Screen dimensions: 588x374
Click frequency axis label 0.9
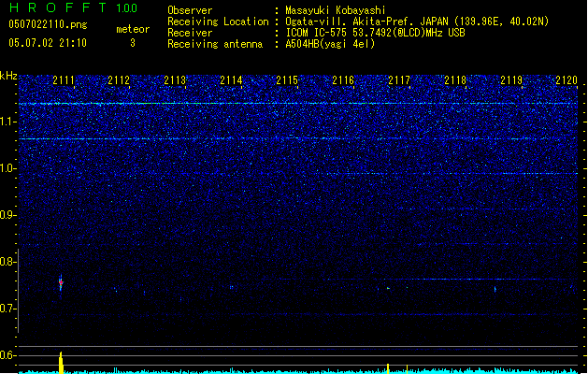pos(8,215)
